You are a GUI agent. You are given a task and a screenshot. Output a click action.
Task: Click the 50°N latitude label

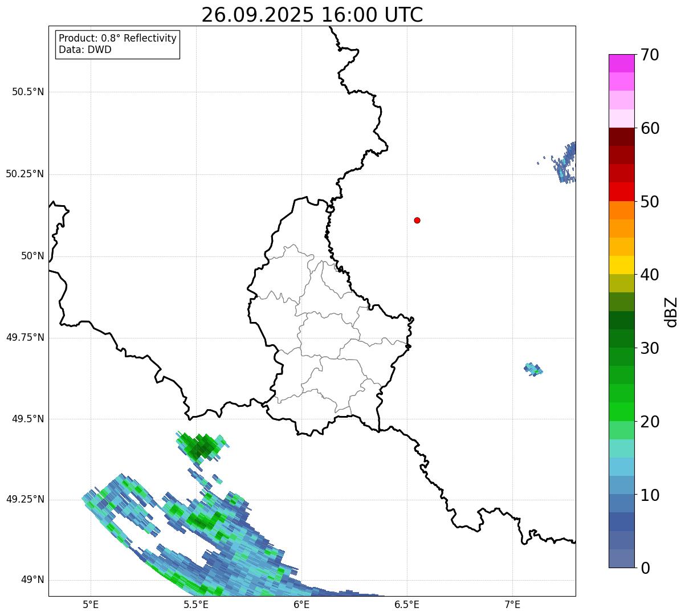pos(32,256)
